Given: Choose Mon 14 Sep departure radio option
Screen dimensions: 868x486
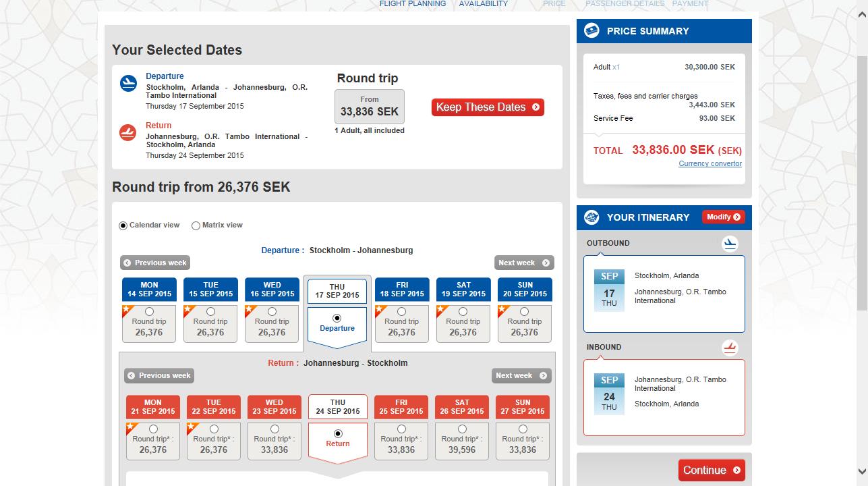Looking at the screenshot, I should click(x=149, y=312).
